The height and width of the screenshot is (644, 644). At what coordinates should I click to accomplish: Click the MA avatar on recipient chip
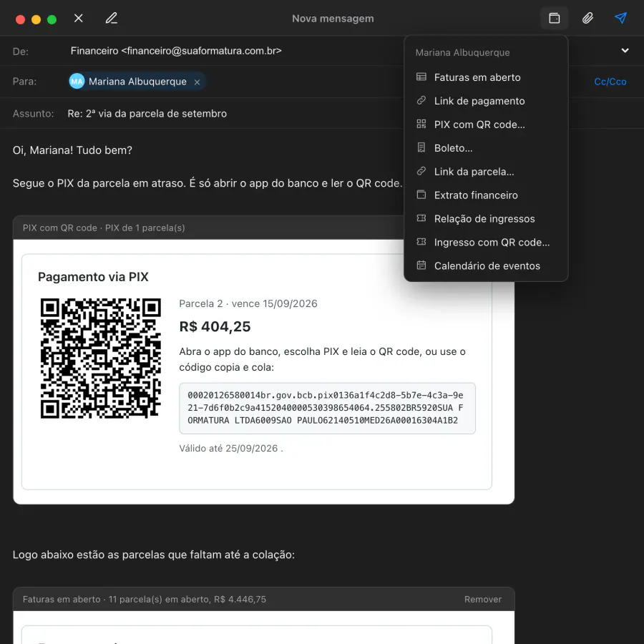click(77, 82)
